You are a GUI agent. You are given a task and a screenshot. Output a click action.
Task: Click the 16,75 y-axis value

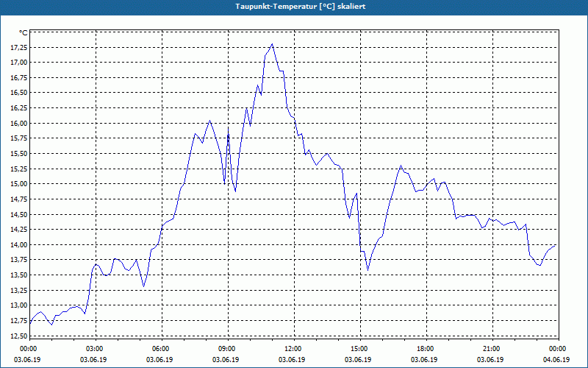[20, 78]
